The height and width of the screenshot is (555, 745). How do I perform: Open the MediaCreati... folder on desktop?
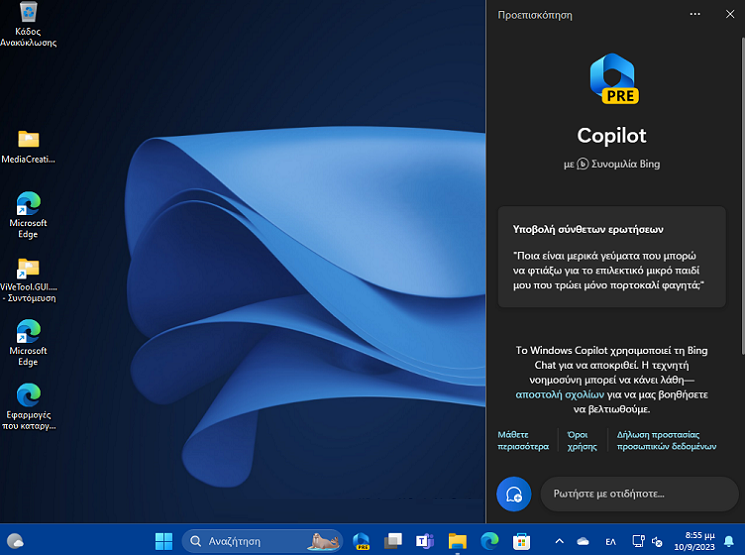click(29, 146)
